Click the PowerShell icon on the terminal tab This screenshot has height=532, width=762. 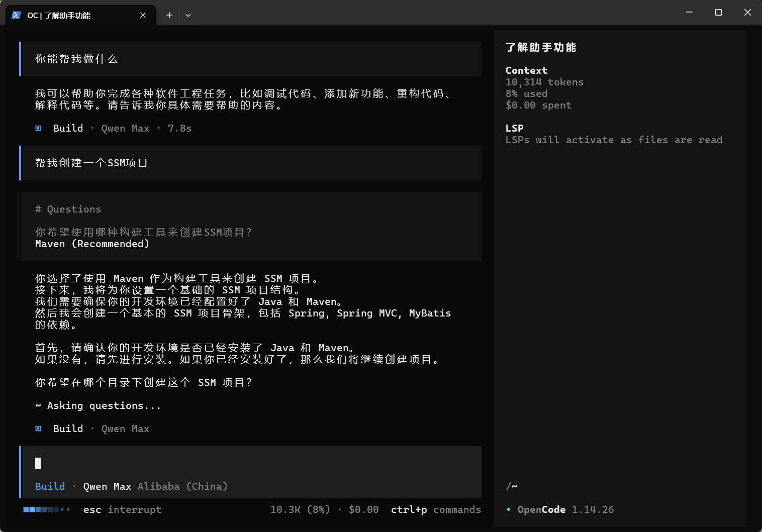point(17,15)
